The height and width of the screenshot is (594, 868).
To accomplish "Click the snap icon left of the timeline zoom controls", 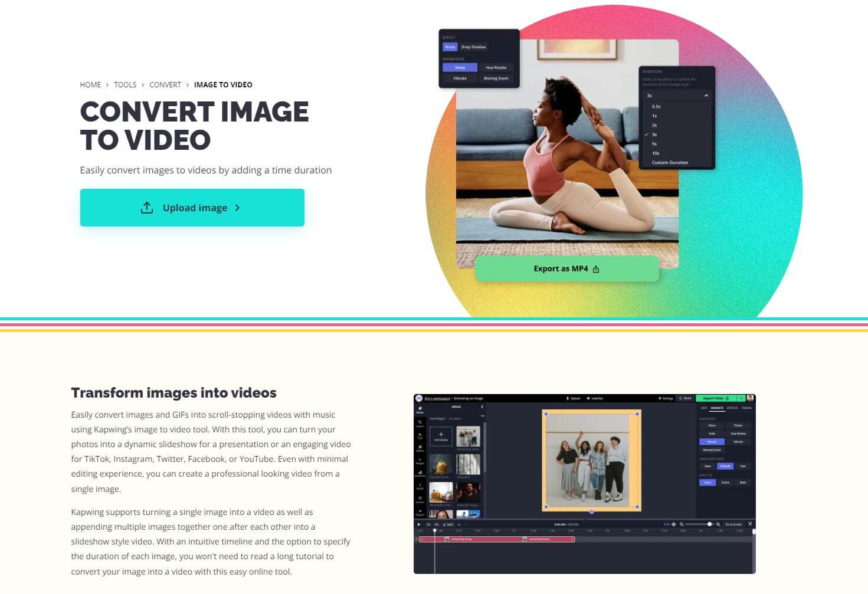I will tap(667, 524).
